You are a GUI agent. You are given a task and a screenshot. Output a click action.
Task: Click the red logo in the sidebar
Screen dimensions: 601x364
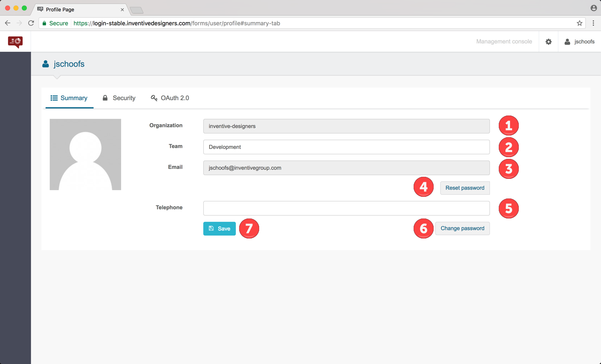point(15,42)
